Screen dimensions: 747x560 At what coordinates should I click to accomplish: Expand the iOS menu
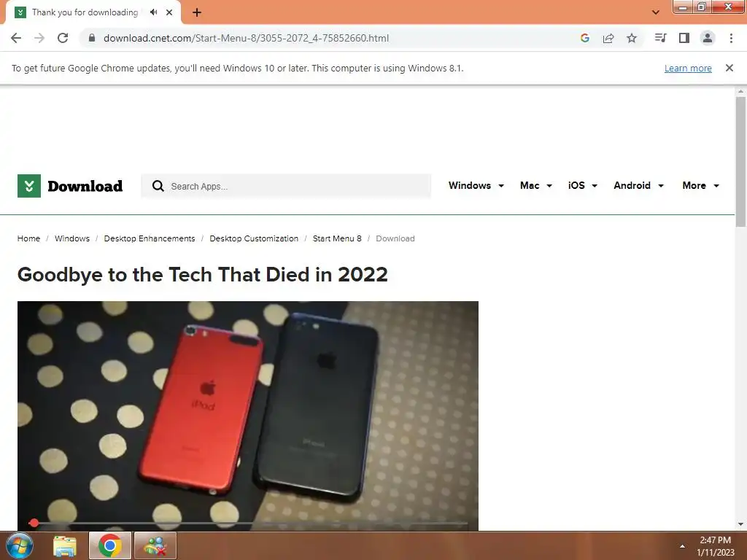[x=583, y=186]
